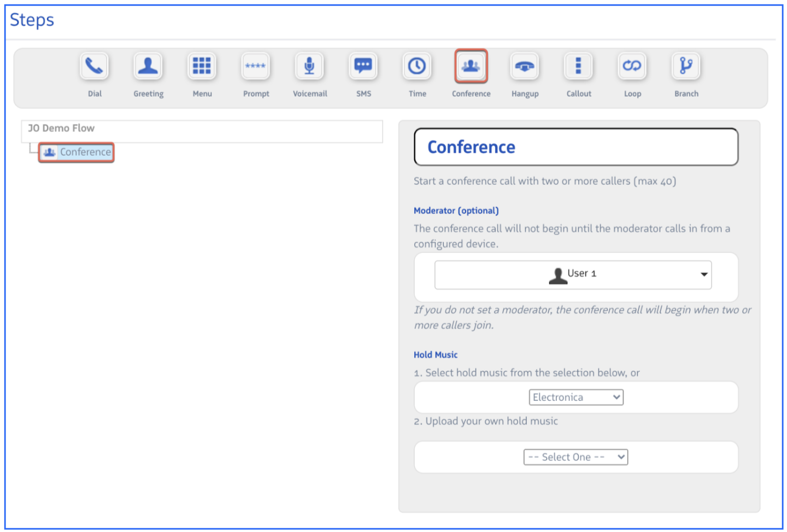Click the Menu grid icon
787x532 pixels.
pos(202,67)
